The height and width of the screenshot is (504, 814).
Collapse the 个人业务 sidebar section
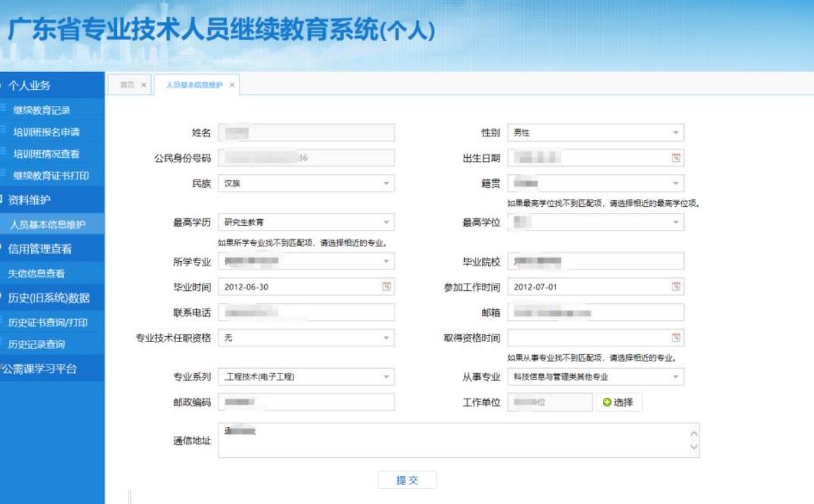(29, 86)
